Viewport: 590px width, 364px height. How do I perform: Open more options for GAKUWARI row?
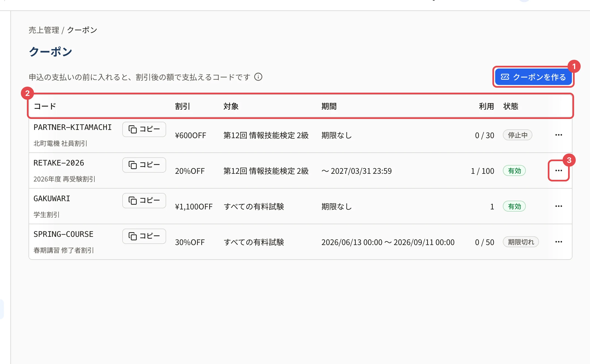(558, 206)
